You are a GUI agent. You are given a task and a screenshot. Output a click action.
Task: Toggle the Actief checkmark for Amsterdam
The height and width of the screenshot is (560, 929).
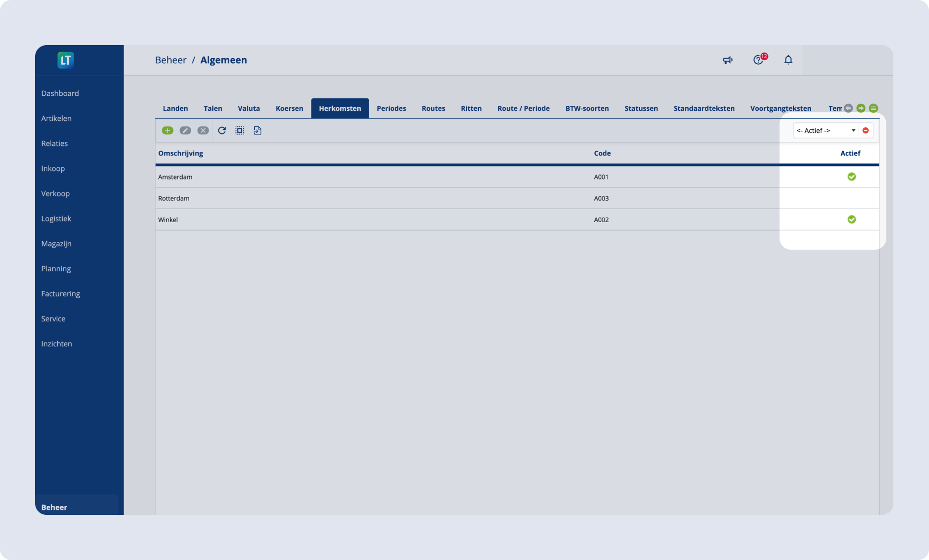coord(851,177)
